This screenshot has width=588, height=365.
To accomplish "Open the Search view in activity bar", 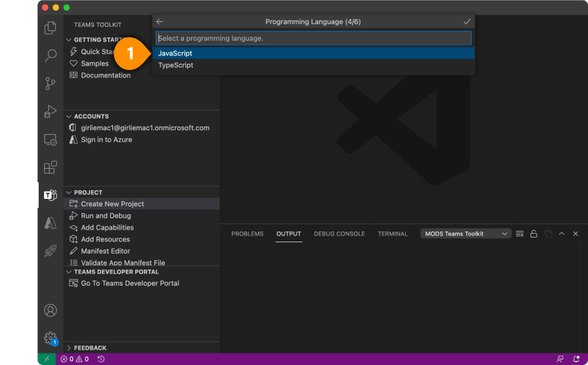I will pyautogui.click(x=50, y=55).
